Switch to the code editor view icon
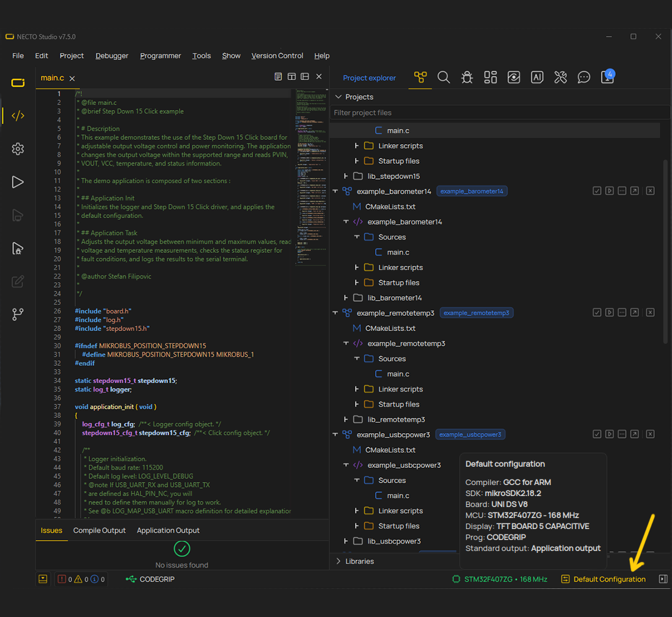 coord(18,115)
